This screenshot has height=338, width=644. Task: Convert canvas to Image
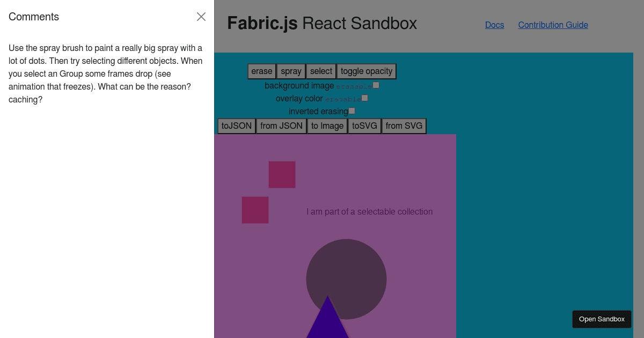327,126
